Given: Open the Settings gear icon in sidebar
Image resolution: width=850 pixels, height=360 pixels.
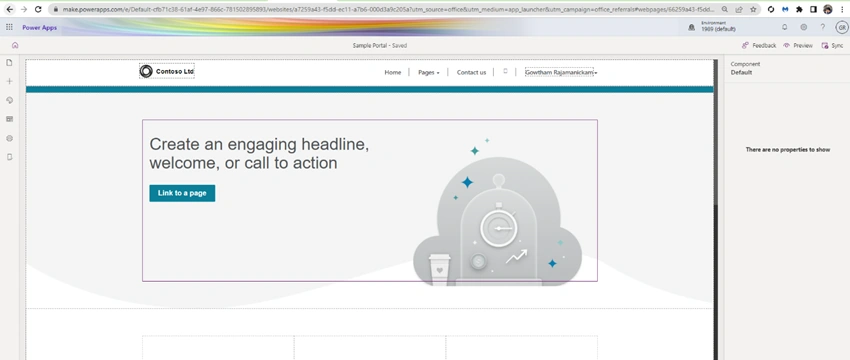Looking at the screenshot, I should tap(9, 138).
